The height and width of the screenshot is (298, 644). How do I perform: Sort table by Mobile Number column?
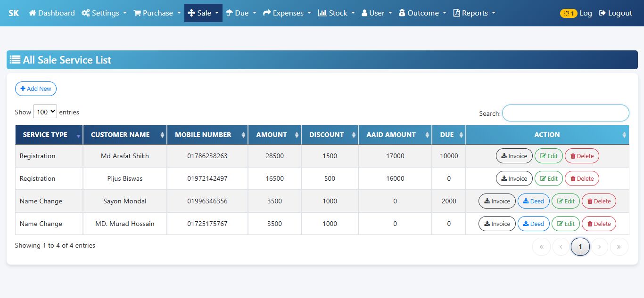click(x=207, y=135)
